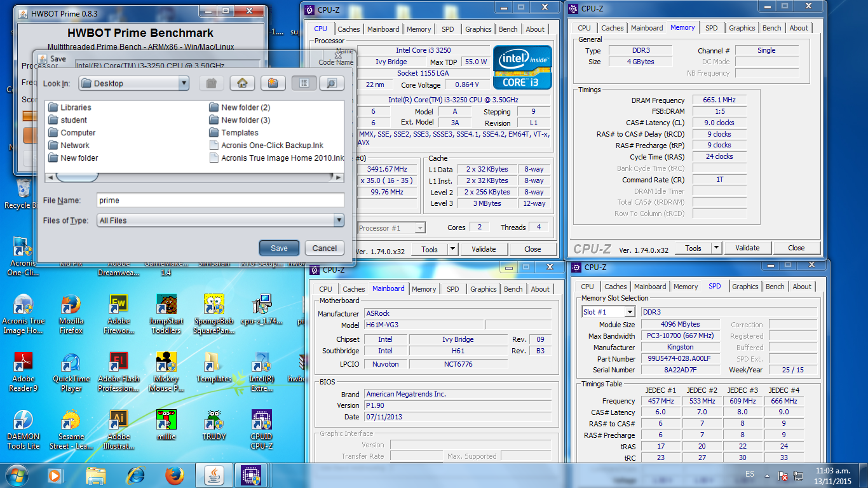Open Memory tab in Mainboard CPU-Z window
Screen dimensions: 868x488
pyautogui.click(x=424, y=288)
